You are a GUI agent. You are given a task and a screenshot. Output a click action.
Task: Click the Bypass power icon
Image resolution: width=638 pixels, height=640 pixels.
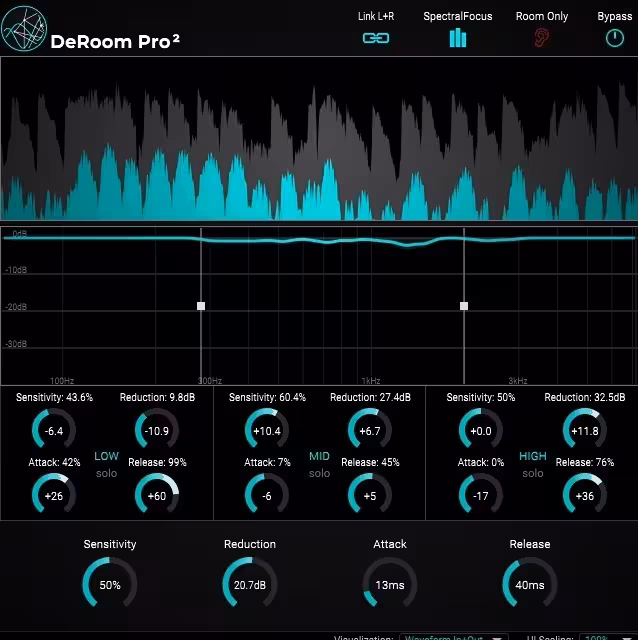pyautogui.click(x=615, y=38)
